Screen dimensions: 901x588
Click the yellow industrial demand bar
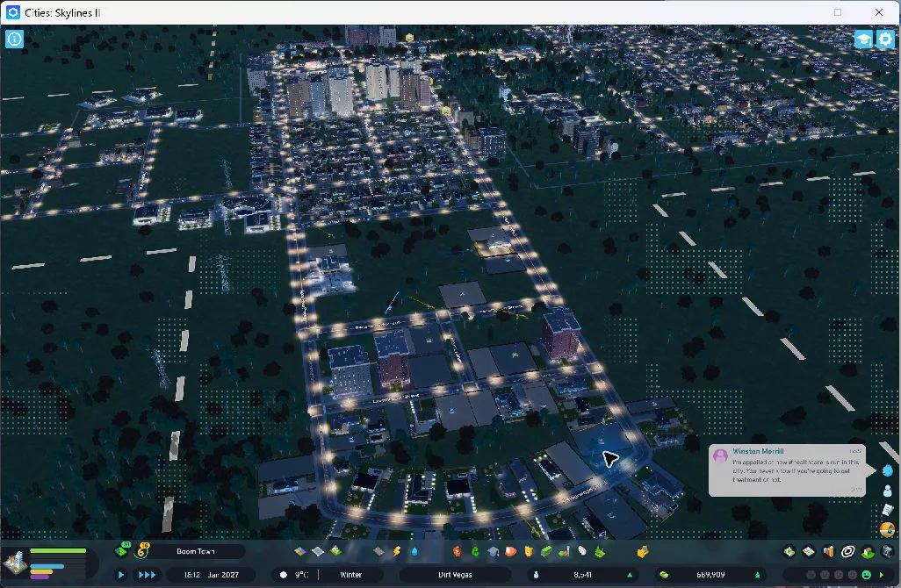(42, 571)
